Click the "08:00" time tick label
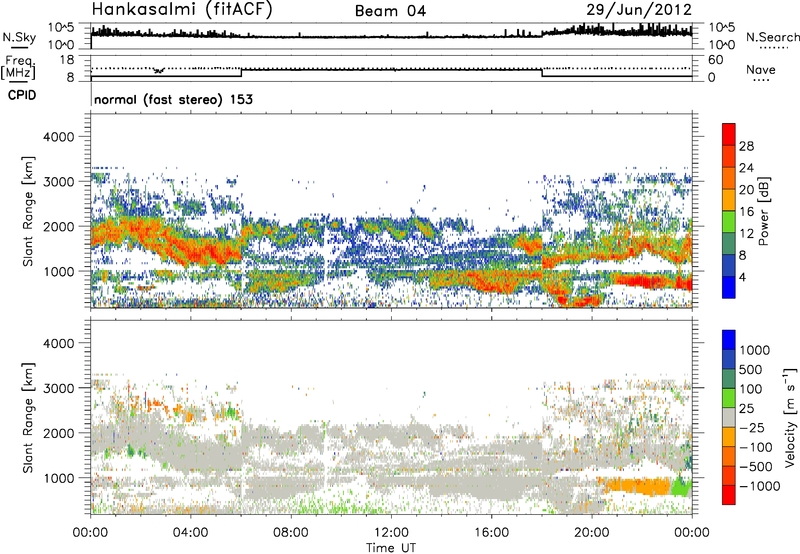The width and height of the screenshot is (800, 554). (x=291, y=533)
